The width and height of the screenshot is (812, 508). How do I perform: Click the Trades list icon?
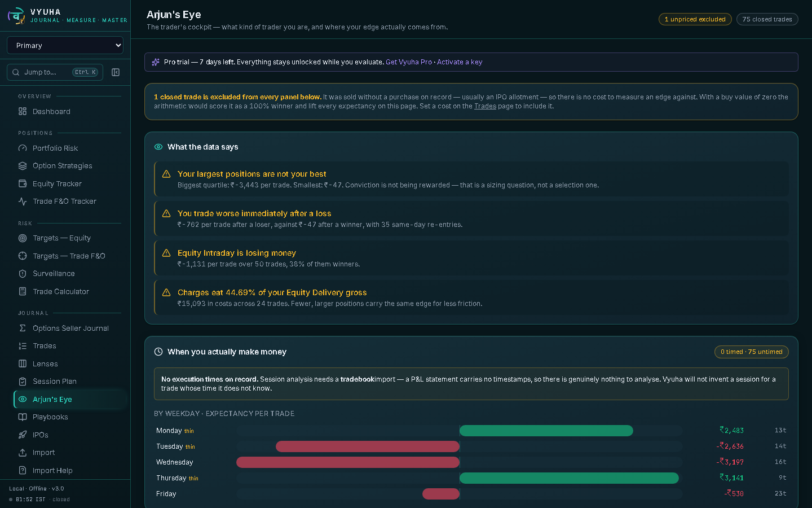click(x=23, y=346)
